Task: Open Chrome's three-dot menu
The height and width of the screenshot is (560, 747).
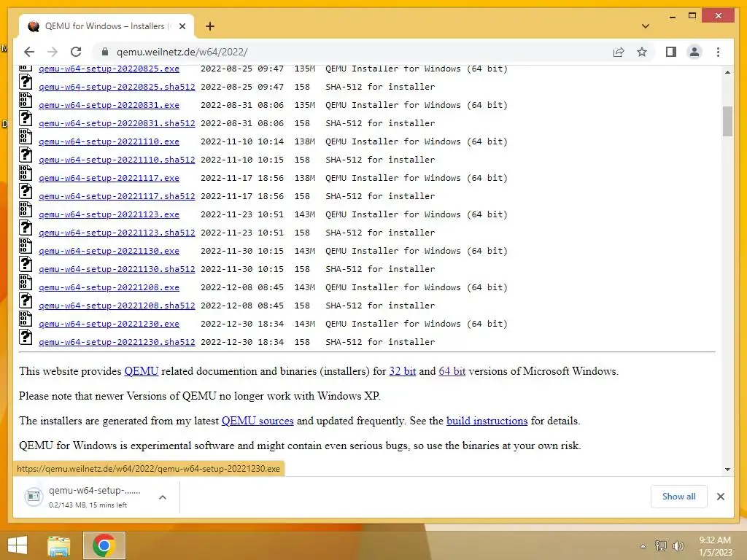Action: (718, 52)
